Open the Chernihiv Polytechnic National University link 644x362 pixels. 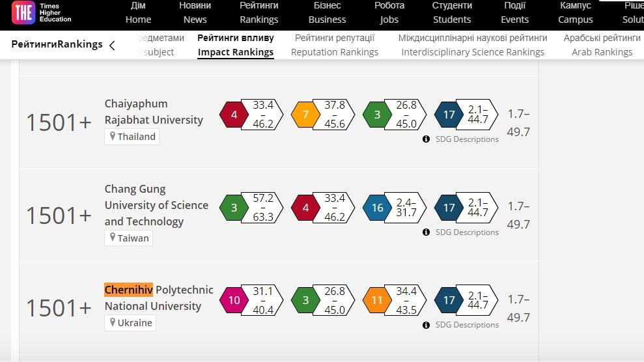pos(158,298)
